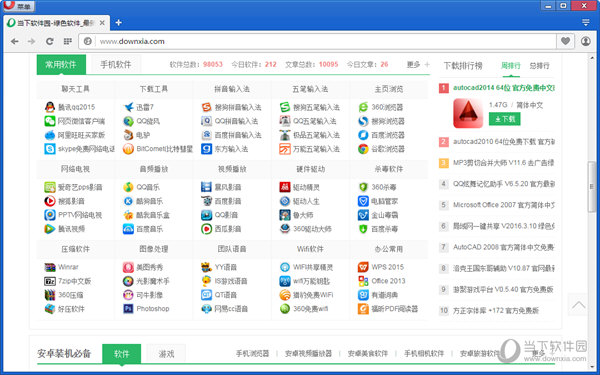The width and height of the screenshot is (600, 375).
Task: Open a new tab with plus button
Action: coord(118,23)
